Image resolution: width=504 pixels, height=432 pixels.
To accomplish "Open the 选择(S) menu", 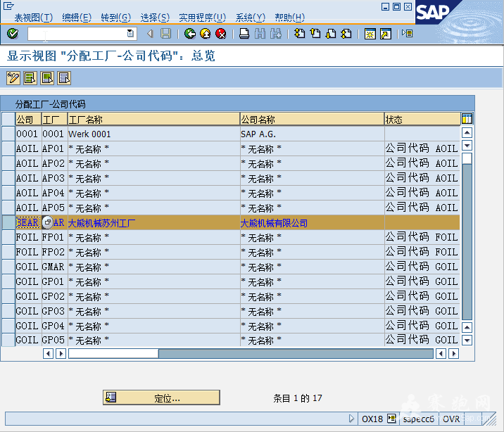I will pyautogui.click(x=155, y=18).
